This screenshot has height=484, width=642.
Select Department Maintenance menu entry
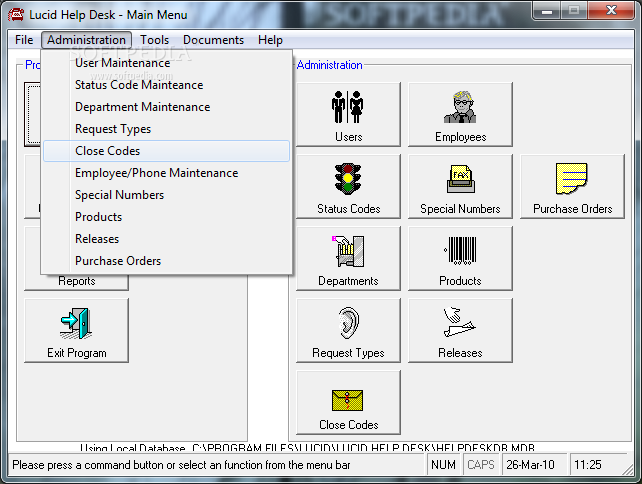pos(166,107)
